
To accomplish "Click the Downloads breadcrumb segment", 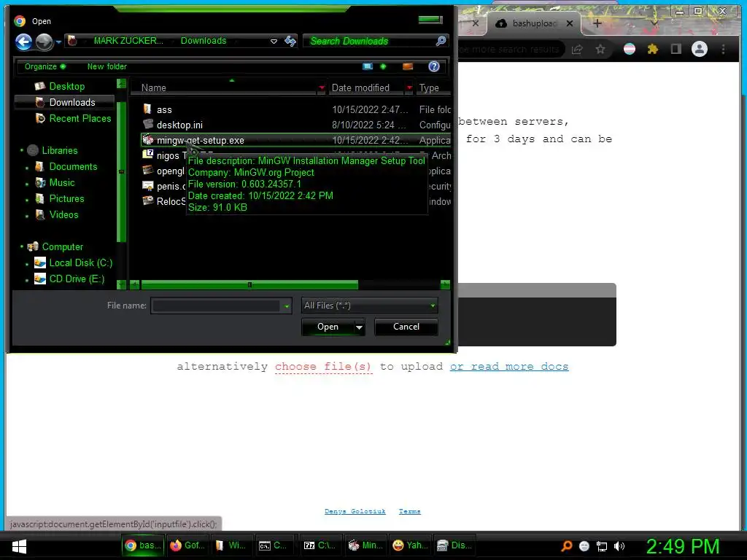I will [x=204, y=41].
